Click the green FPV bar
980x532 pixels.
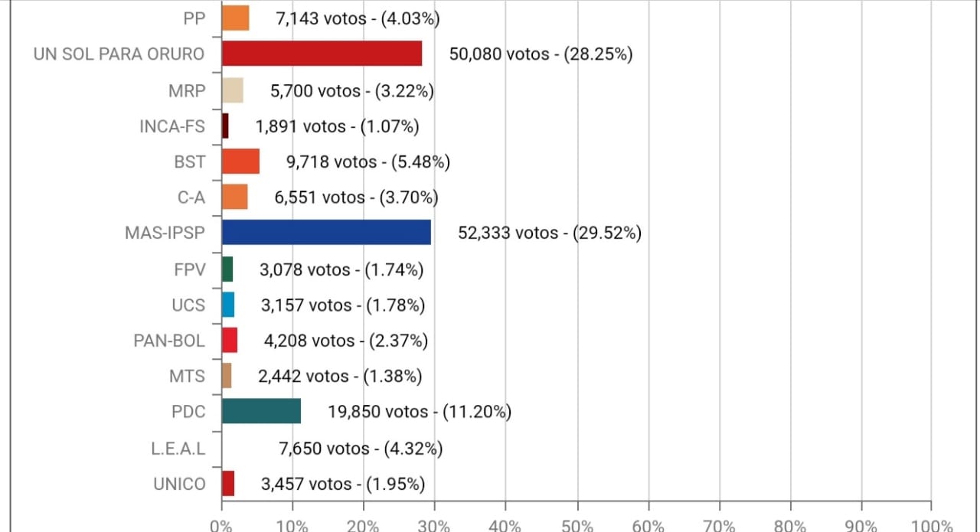(x=227, y=269)
